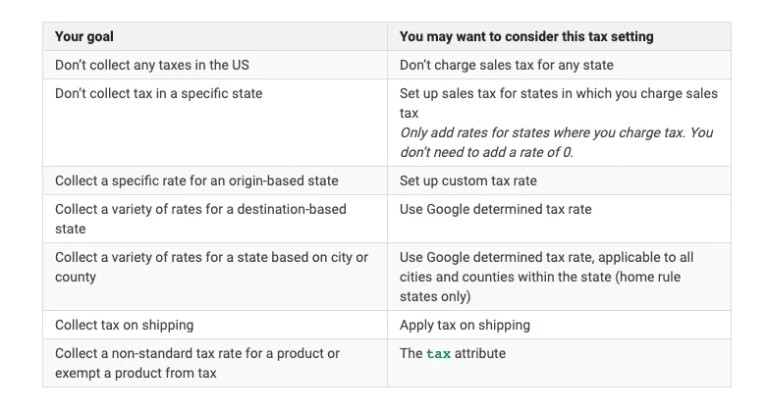Click "Use Google determined tax rate, applicable to all" text
The width and height of the screenshot is (768, 413).
point(546,257)
